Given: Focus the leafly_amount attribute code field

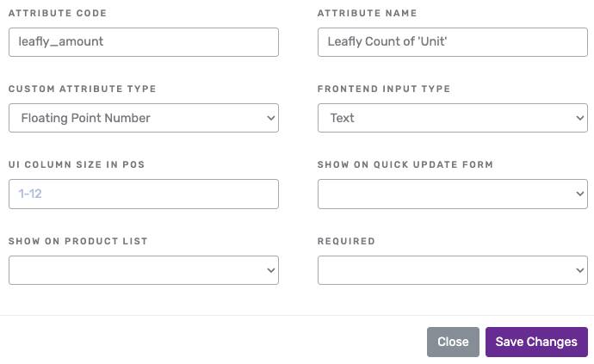Looking at the screenshot, I should (144, 42).
